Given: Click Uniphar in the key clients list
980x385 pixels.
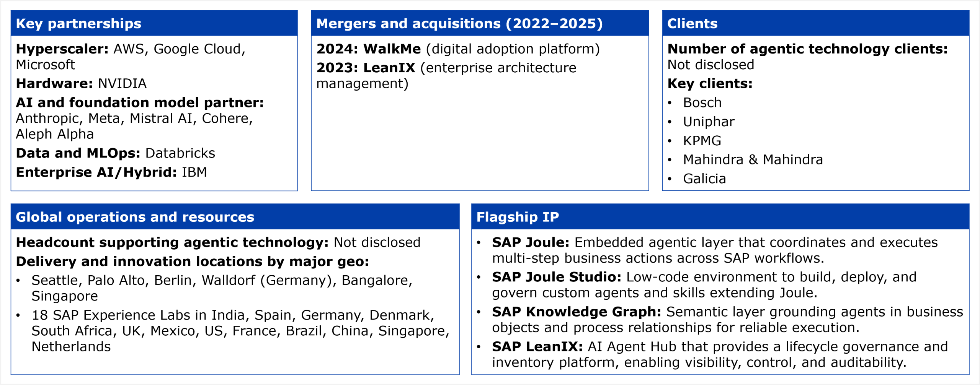Looking at the screenshot, I should pos(709,122).
